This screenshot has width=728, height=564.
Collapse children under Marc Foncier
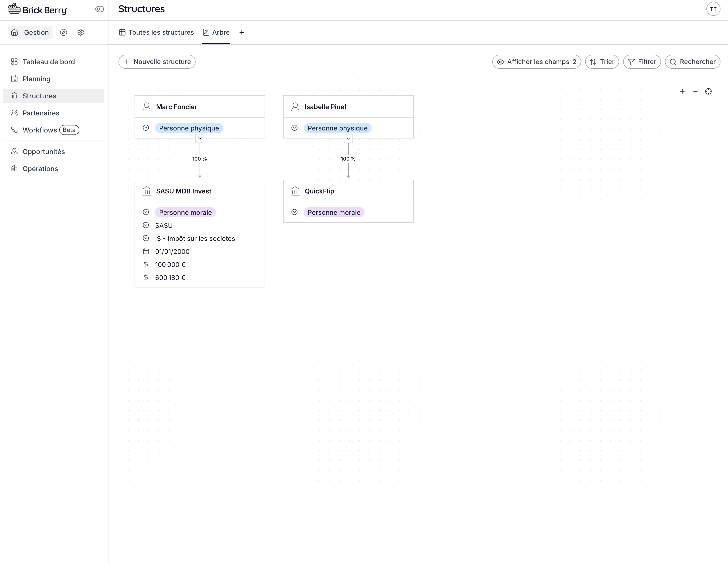(x=200, y=138)
